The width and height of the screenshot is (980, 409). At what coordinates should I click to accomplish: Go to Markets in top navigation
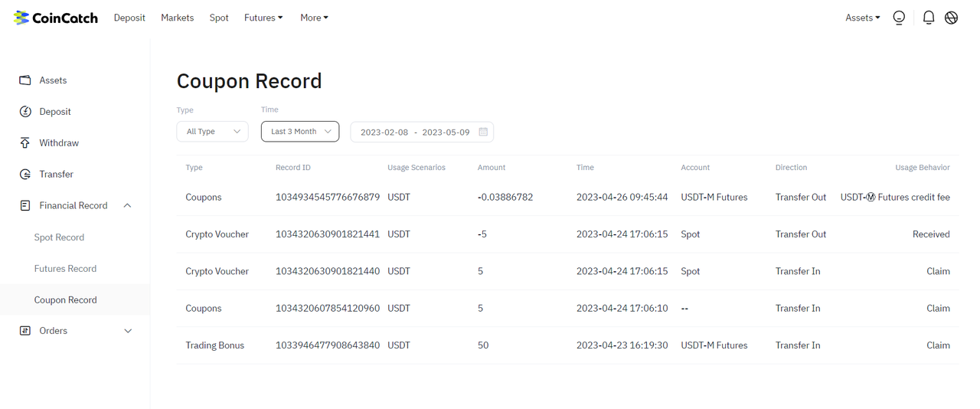click(177, 18)
